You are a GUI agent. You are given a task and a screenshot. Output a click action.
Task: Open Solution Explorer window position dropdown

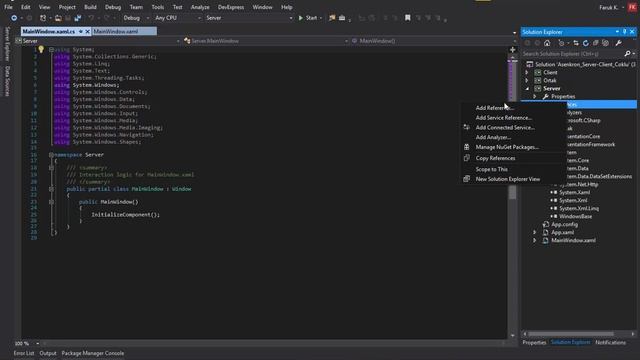(617, 32)
